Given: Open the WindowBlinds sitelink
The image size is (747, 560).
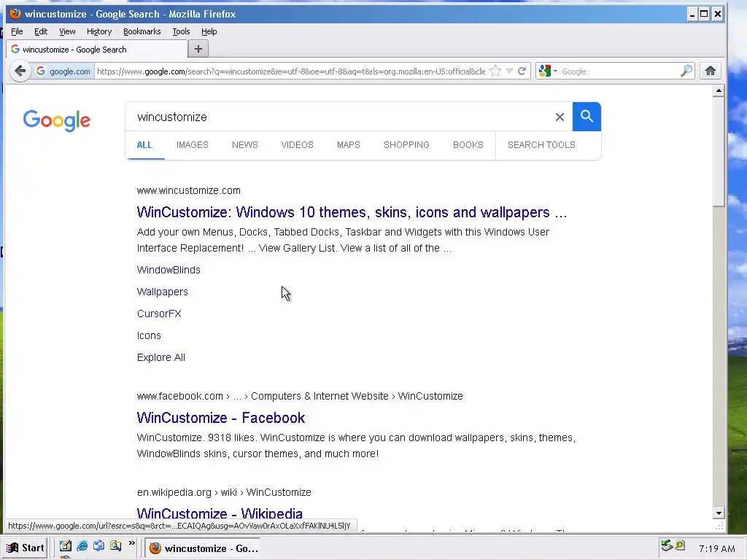Looking at the screenshot, I should pos(169,270).
